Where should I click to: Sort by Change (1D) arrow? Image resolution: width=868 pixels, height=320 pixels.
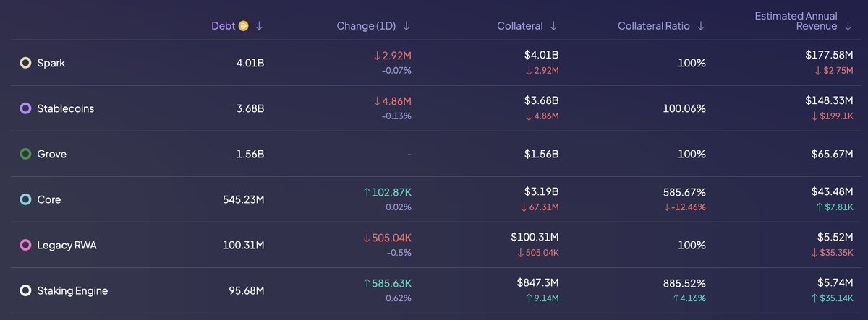[406, 26]
